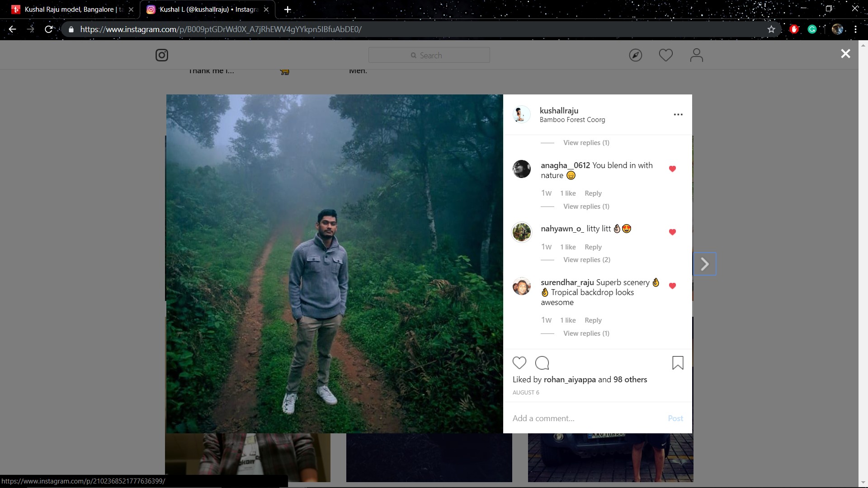Click the comment speech bubble icon
Image resolution: width=868 pixels, height=488 pixels.
542,363
